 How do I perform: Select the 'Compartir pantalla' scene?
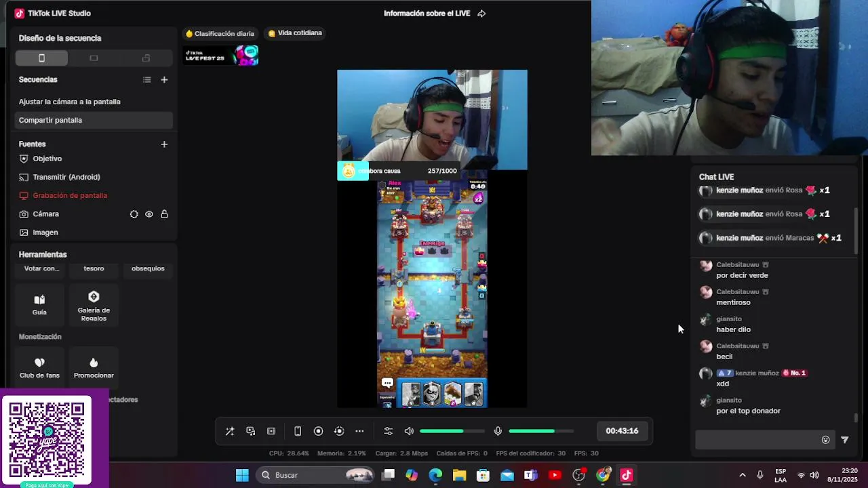point(94,120)
